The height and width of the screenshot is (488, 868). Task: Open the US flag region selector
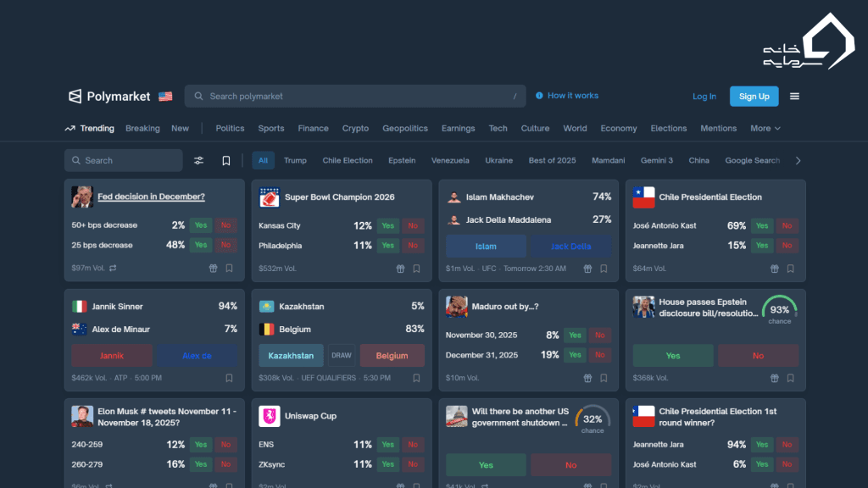pyautogui.click(x=165, y=97)
